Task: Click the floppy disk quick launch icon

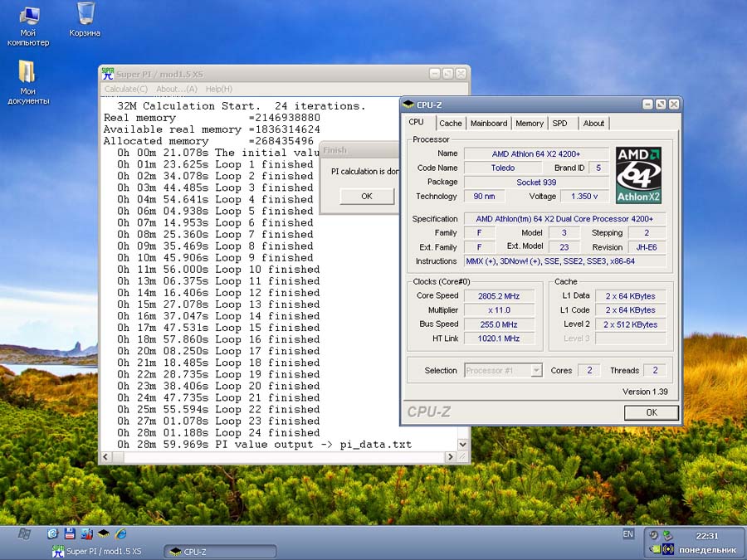Action: click(70, 533)
